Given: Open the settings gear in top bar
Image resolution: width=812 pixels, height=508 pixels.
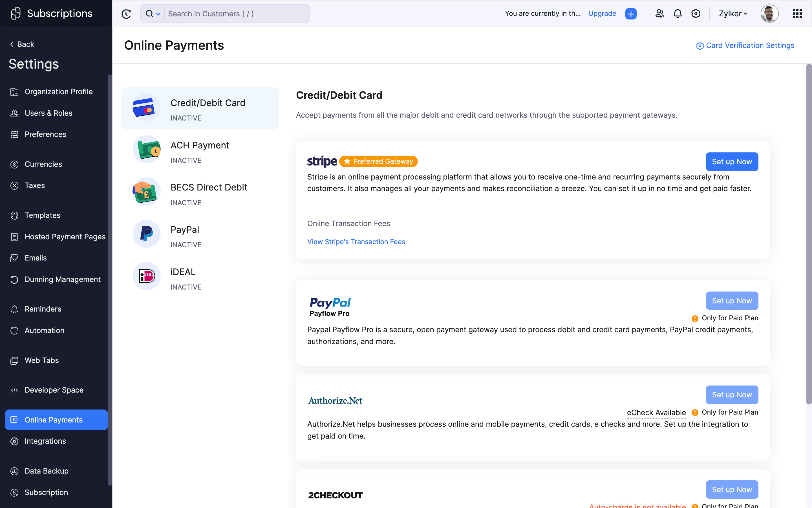Looking at the screenshot, I should click(x=696, y=14).
